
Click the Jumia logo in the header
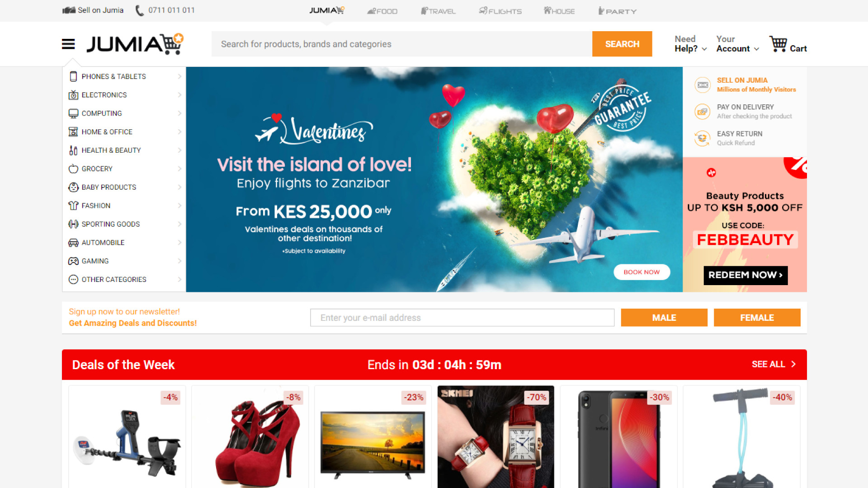135,44
